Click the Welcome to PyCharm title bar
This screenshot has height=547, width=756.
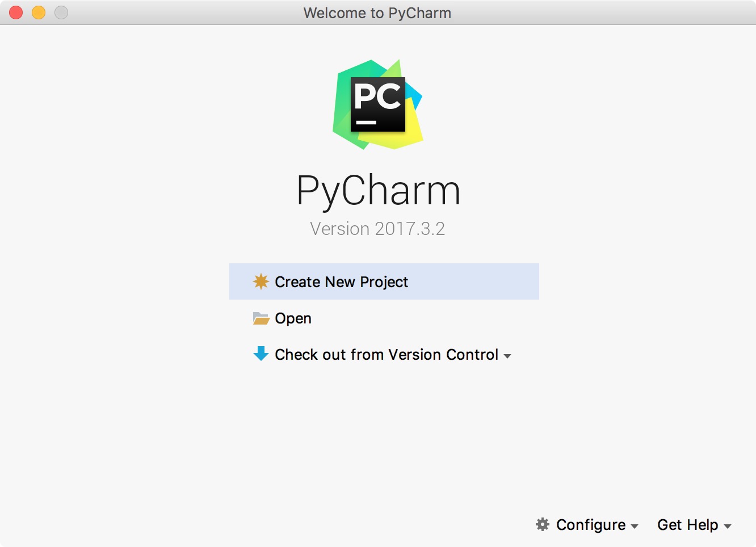click(377, 12)
